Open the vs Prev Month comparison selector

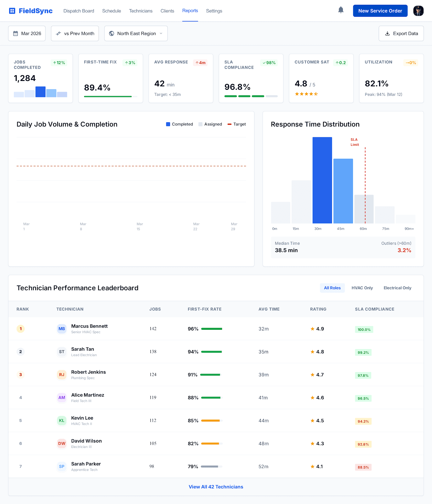[x=75, y=34]
